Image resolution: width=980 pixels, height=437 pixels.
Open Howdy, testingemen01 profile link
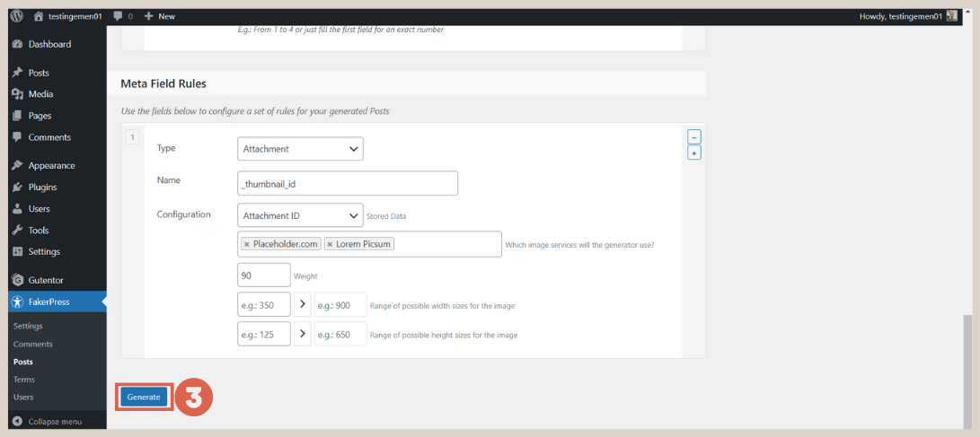tap(907, 16)
